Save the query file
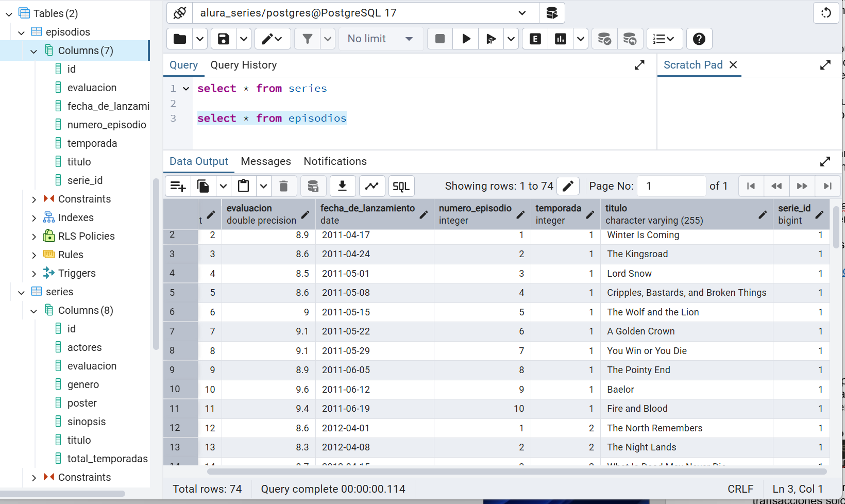Image resolution: width=845 pixels, height=504 pixels. (x=224, y=39)
